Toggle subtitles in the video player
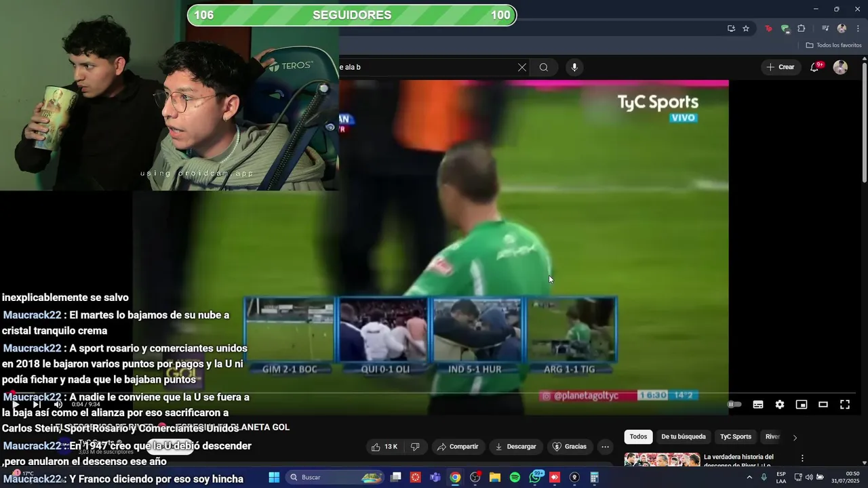 click(758, 405)
